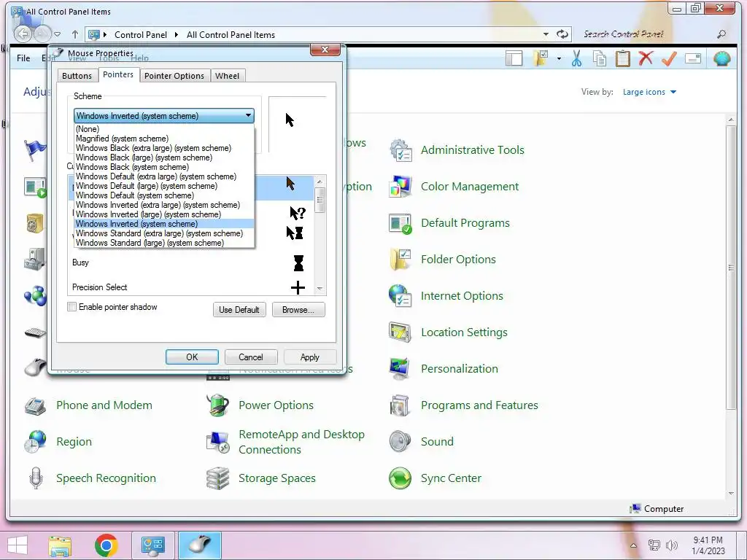Viewport: 747px width, 560px height.
Task: Click the globe shell icon in toolbar
Action: pyautogui.click(x=721, y=58)
